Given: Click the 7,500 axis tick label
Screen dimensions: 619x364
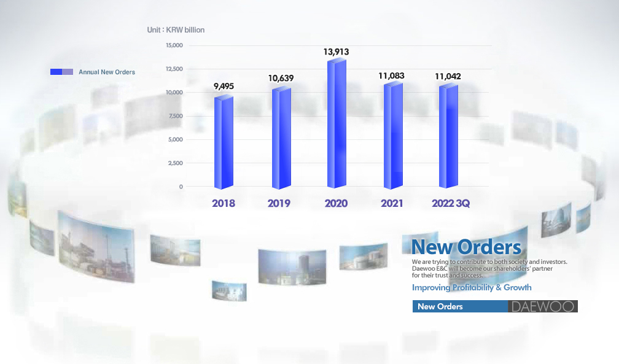Looking at the screenshot, I should click(176, 116).
